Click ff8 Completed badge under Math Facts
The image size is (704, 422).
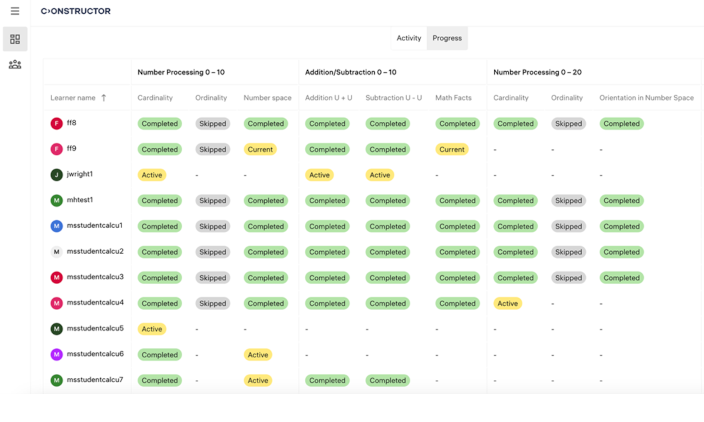click(457, 123)
